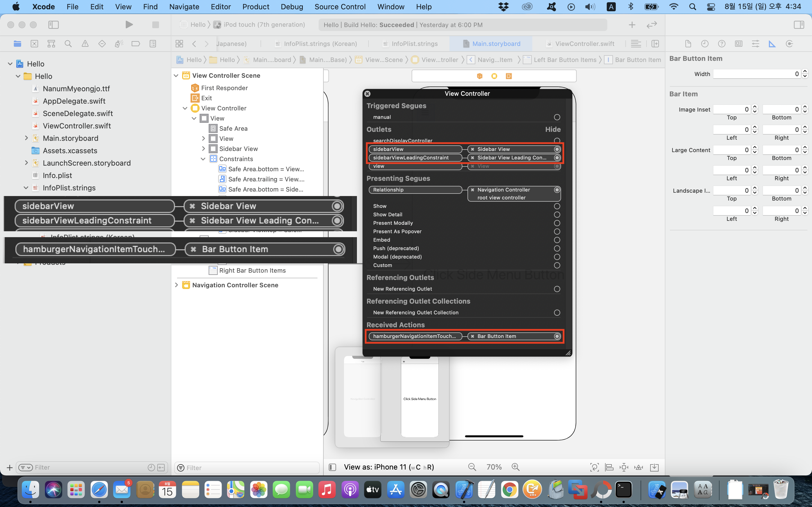Switch to the ViewController.swift tab
This screenshot has width=812, height=507.
click(584, 44)
